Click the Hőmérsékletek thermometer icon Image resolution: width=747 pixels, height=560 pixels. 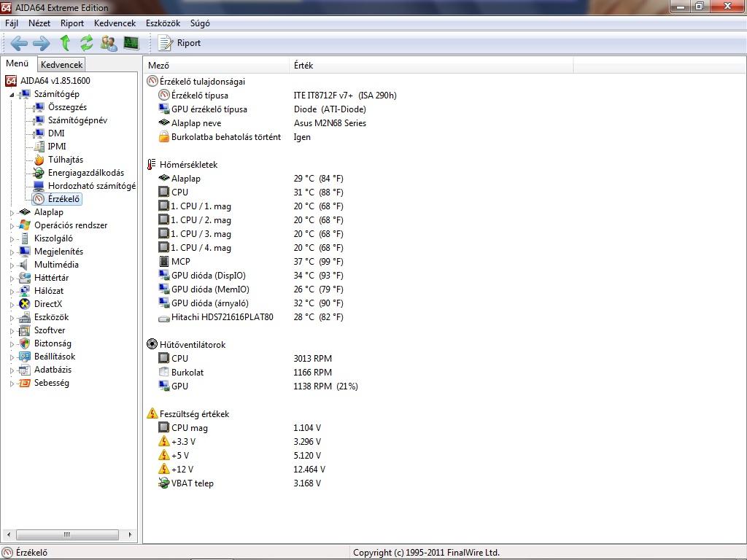152,165
